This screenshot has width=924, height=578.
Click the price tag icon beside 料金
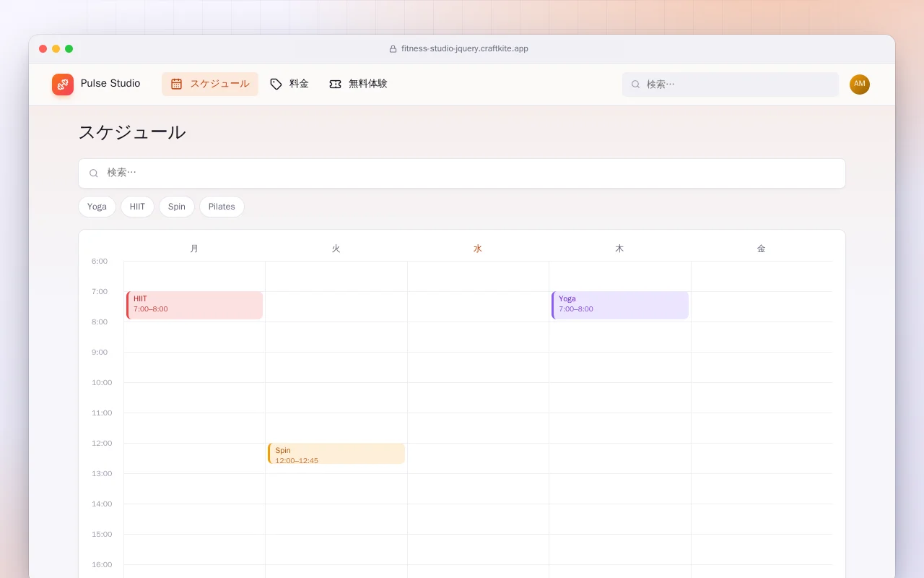click(276, 84)
